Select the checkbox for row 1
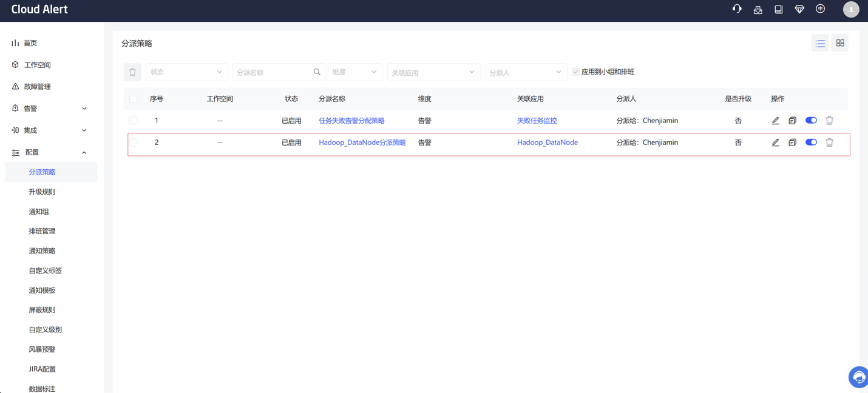This screenshot has width=868, height=393. pos(134,121)
